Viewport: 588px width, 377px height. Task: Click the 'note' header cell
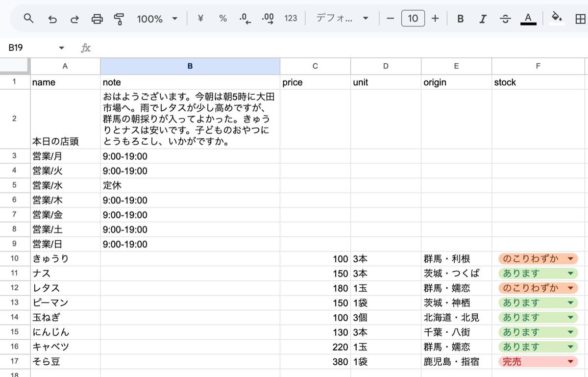pyautogui.click(x=190, y=82)
